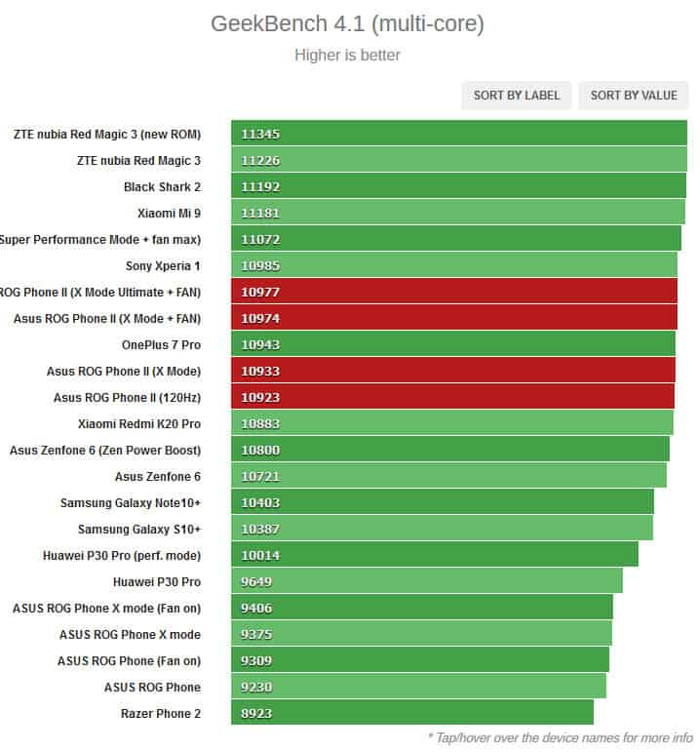Viewport: 700px width, 752px height.
Task: Select the Huawei P30 Pro bar showing 9649
Action: pyautogui.click(x=426, y=581)
